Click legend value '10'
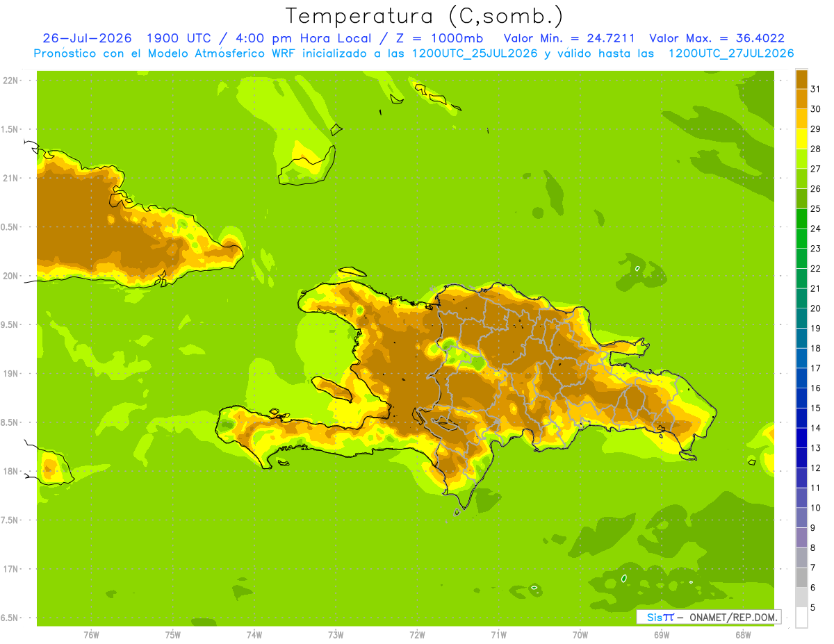The width and height of the screenshot is (834, 644). tap(815, 508)
